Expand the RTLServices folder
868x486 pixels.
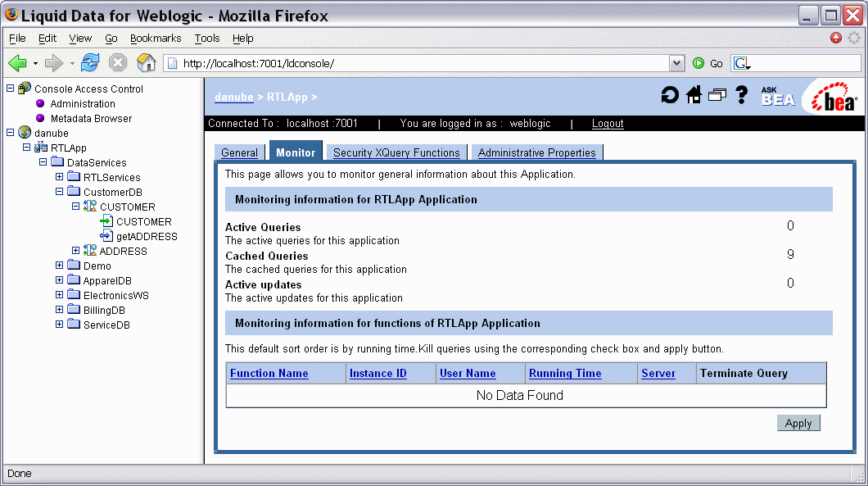click(x=59, y=177)
